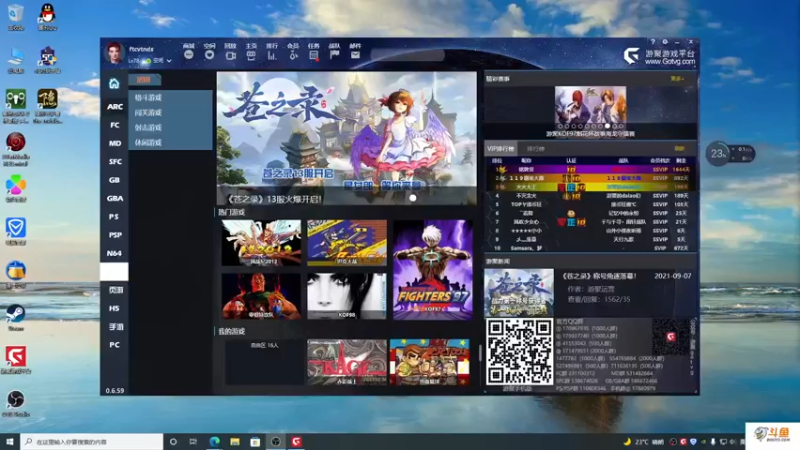The image size is (800, 450).
Task: Open Steam desktop shortcut
Action: click(x=16, y=318)
